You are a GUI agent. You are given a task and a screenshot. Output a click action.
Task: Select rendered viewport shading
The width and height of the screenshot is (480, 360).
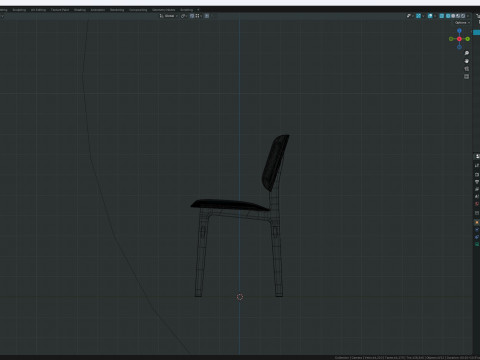[x=463, y=16]
